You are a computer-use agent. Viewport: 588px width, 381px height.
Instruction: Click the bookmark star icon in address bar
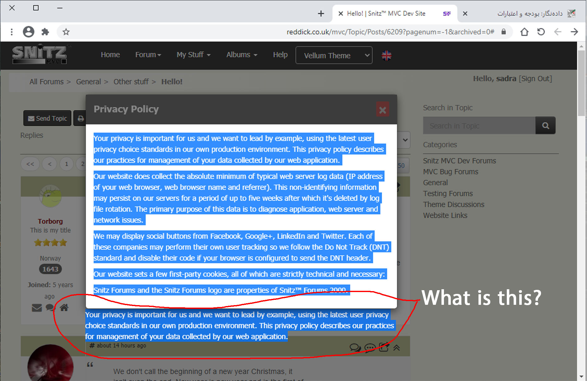(x=66, y=32)
